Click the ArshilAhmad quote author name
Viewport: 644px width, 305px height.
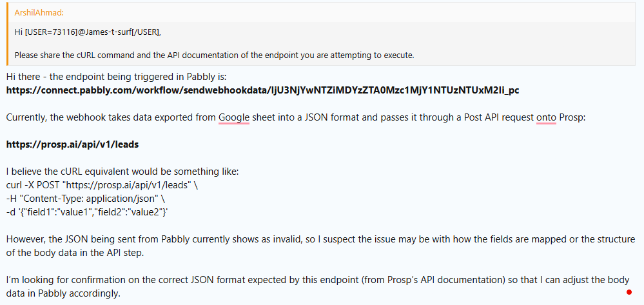pyautogui.click(x=39, y=13)
